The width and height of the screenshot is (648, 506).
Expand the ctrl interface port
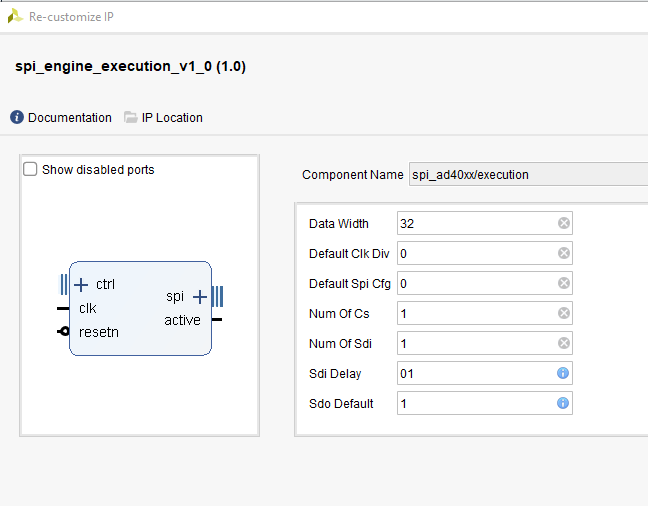[x=82, y=285]
